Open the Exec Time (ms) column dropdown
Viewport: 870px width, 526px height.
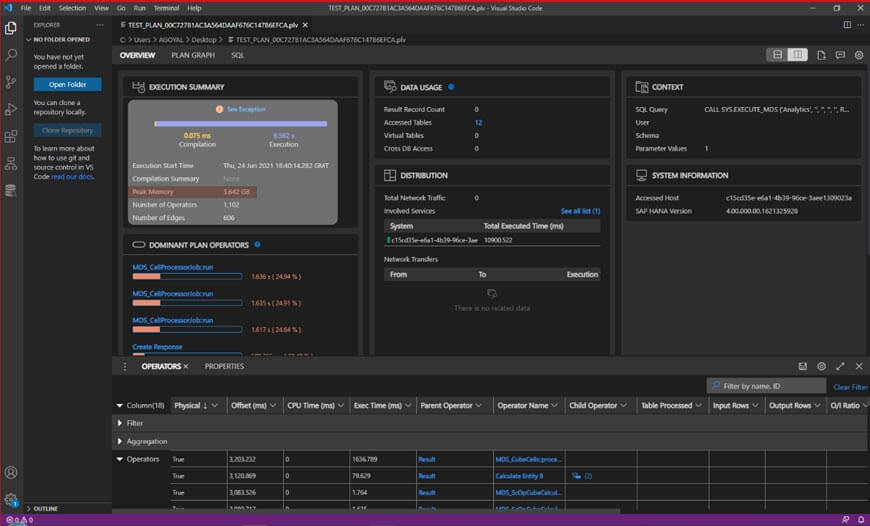pyautogui.click(x=408, y=406)
